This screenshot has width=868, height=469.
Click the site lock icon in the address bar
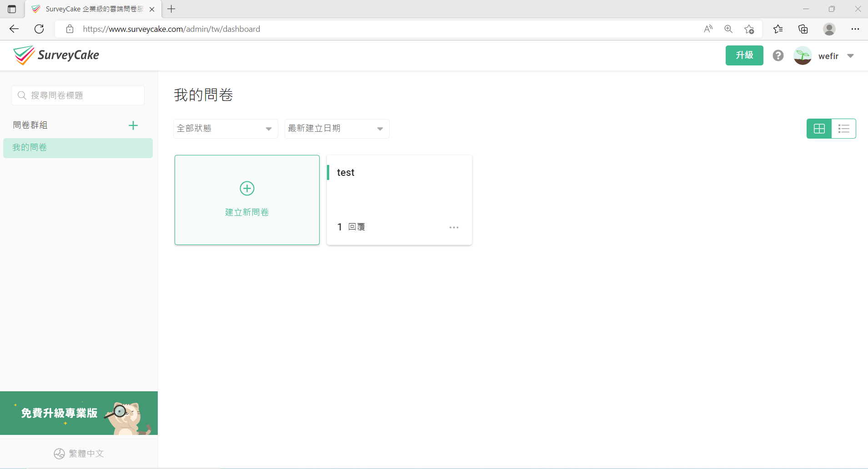click(x=70, y=29)
